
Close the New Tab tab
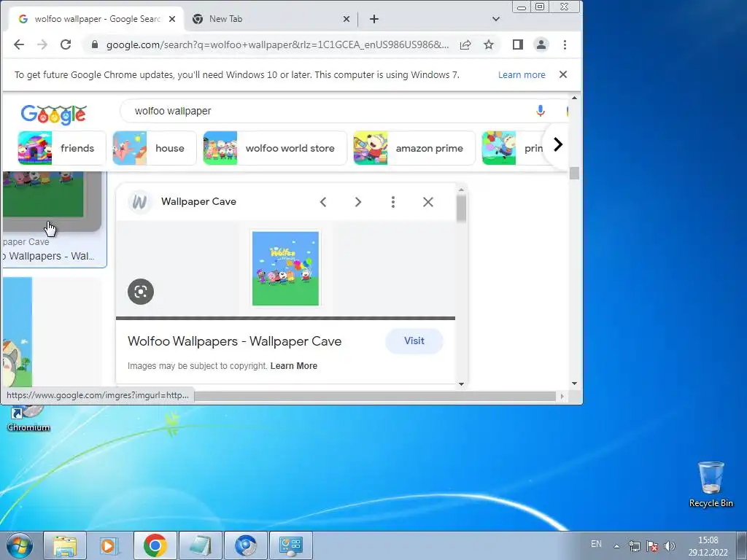[x=347, y=19]
